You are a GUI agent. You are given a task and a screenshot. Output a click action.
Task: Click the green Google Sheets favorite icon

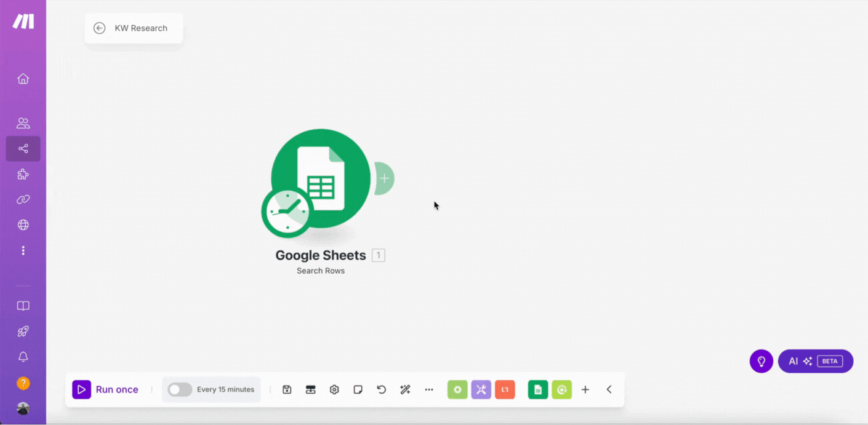[538, 389]
